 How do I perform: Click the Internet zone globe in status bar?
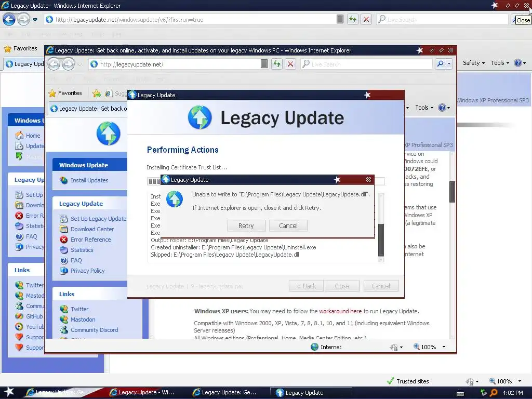(x=314, y=347)
